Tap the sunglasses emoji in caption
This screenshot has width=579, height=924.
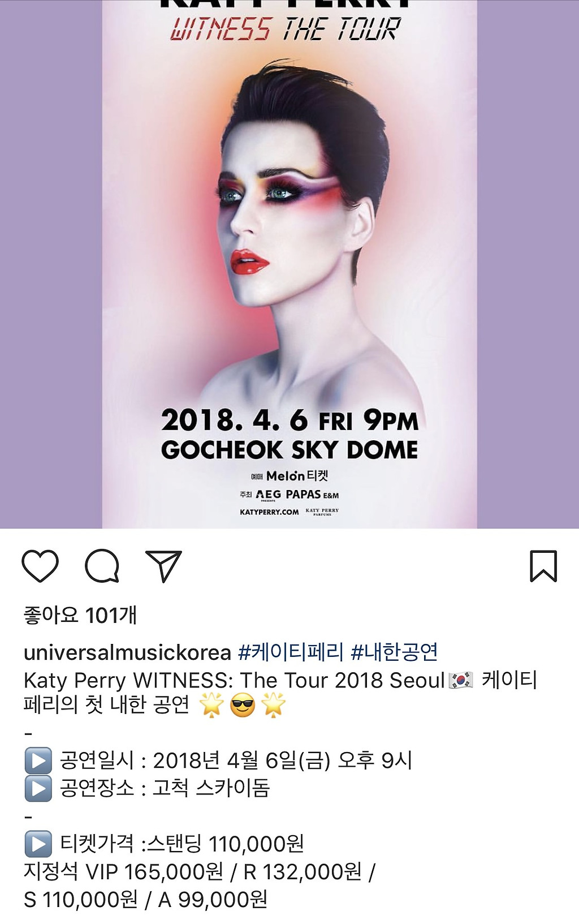[x=243, y=706]
